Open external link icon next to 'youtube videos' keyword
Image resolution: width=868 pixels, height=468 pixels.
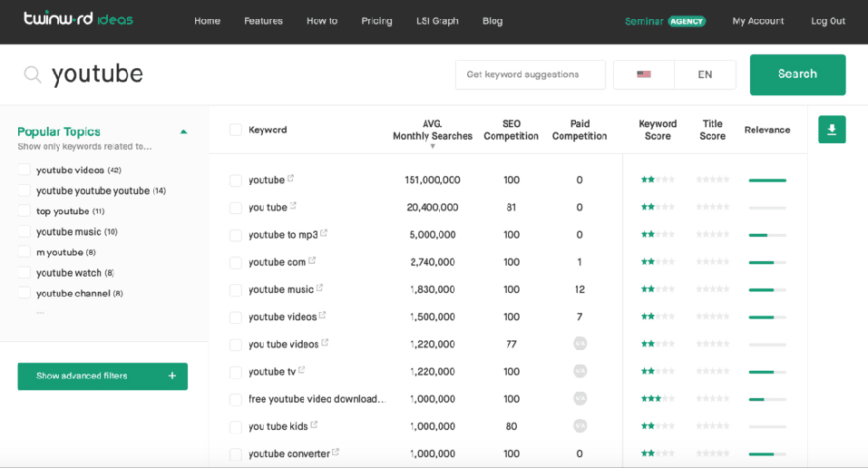[323, 315]
